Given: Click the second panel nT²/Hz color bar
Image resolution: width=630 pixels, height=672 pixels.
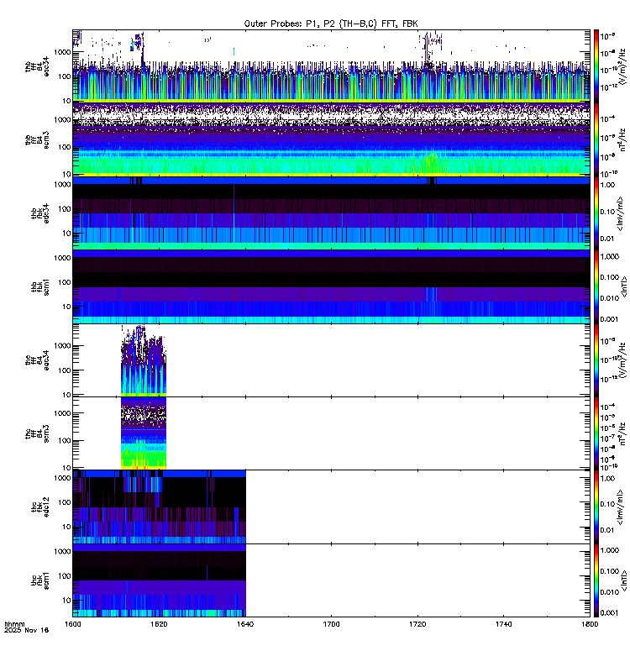Looking at the screenshot, I should (596, 139).
